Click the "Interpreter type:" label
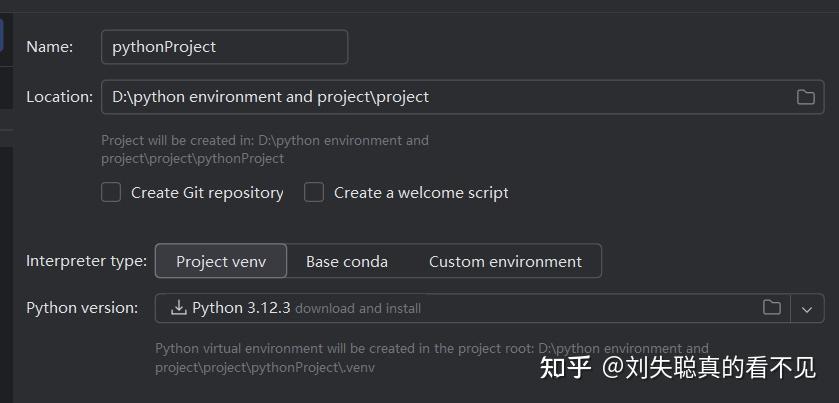 pos(86,261)
